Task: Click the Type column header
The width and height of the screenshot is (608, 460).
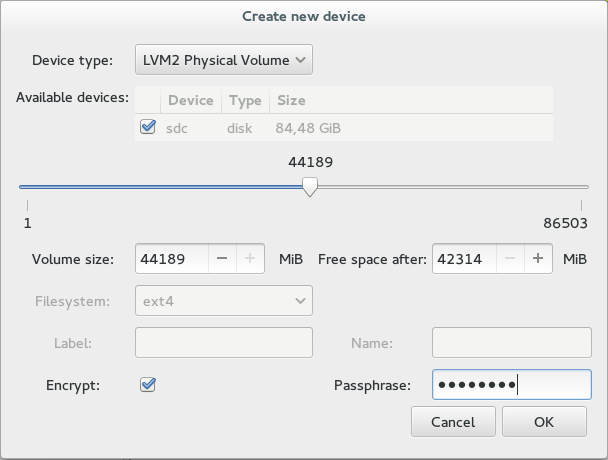Action: (245, 100)
